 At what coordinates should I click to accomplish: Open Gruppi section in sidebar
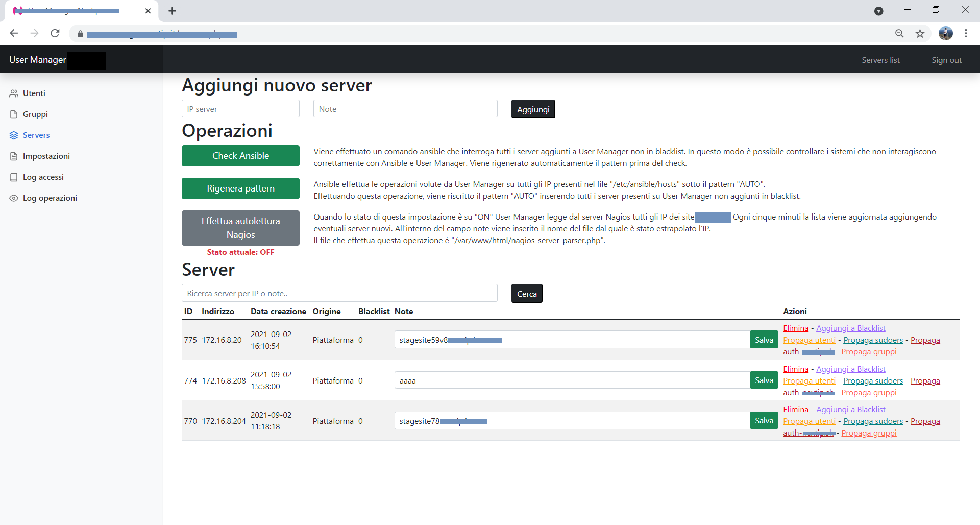[29, 114]
